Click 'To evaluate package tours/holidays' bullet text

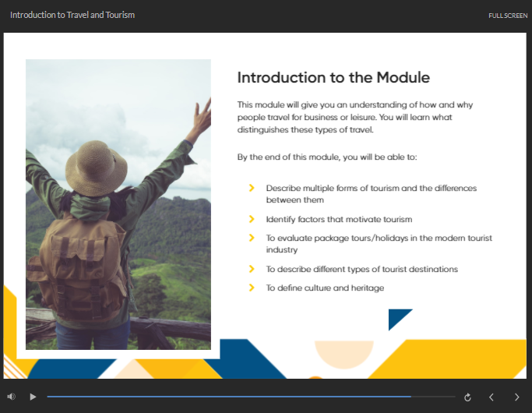(x=379, y=244)
